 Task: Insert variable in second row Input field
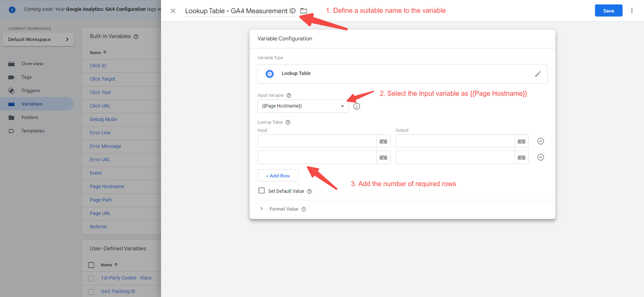pyautogui.click(x=383, y=157)
